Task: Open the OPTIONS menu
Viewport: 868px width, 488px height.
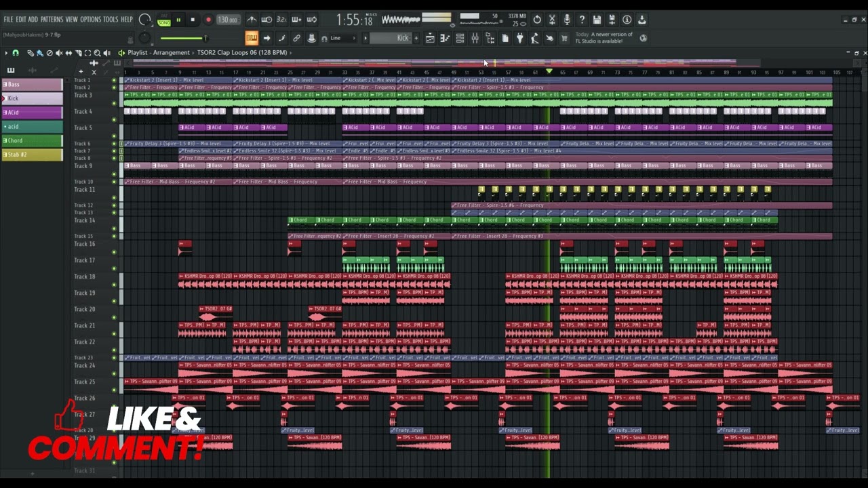Action: [90, 20]
